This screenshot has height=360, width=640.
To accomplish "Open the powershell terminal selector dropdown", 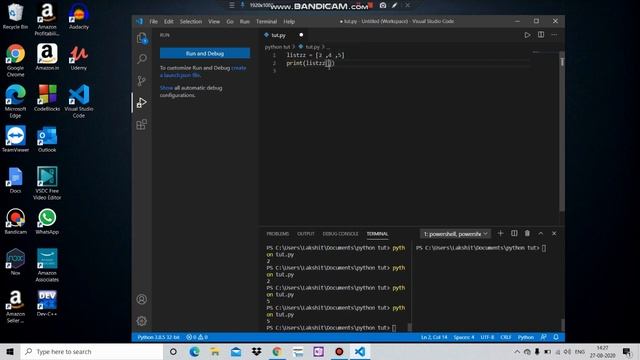I will pos(456,234).
